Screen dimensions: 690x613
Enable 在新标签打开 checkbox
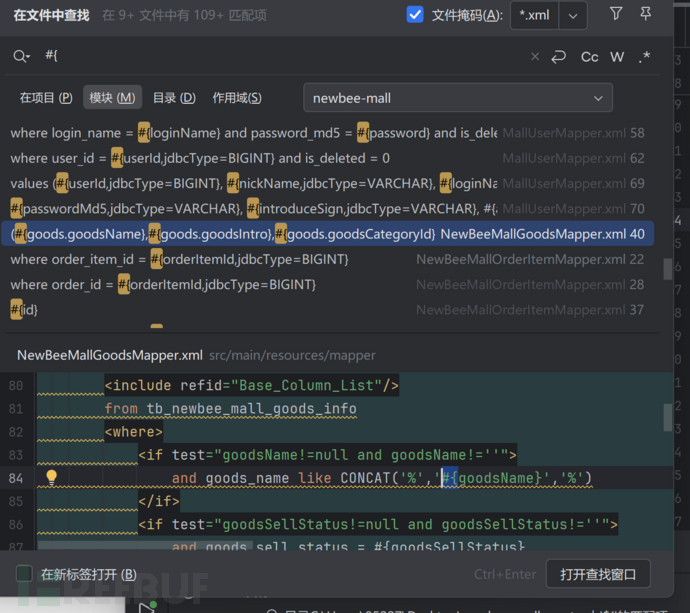click(x=24, y=574)
